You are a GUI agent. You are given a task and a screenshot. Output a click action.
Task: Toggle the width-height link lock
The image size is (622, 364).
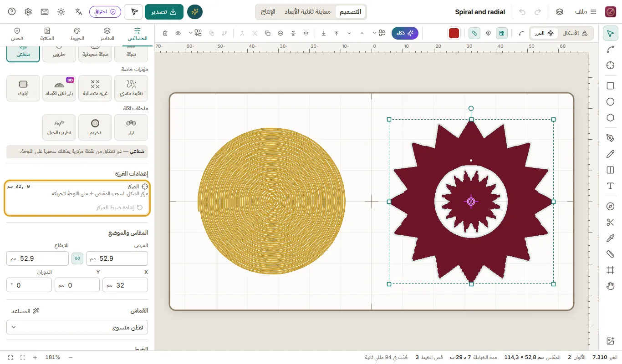77,258
